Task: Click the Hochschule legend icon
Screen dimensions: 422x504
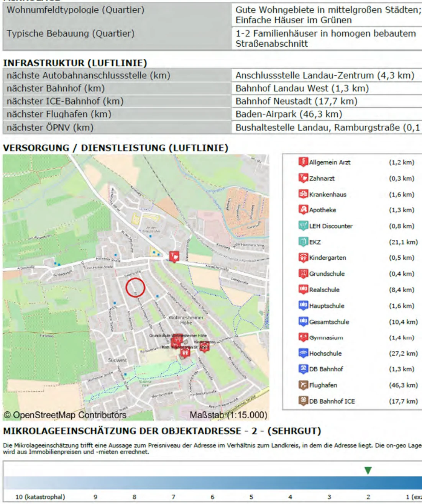Action: point(303,353)
